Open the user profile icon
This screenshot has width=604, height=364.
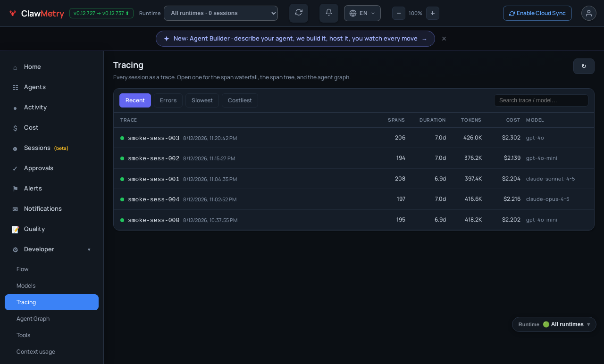pos(589,13)
